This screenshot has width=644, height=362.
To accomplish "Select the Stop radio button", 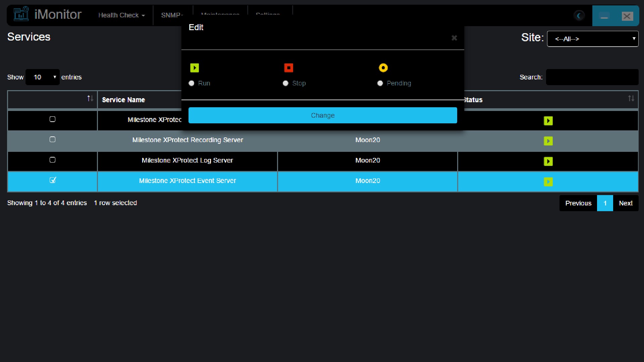I will tap(285, 83).
